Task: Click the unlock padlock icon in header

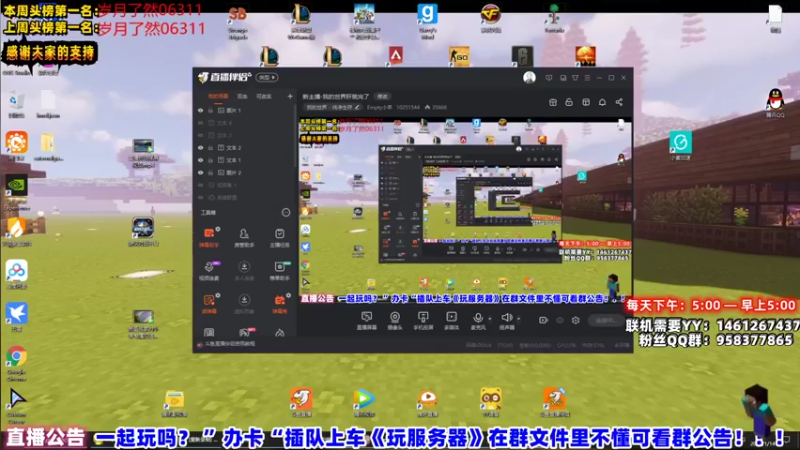Action: pyautogui.click(x=569, y=102)
